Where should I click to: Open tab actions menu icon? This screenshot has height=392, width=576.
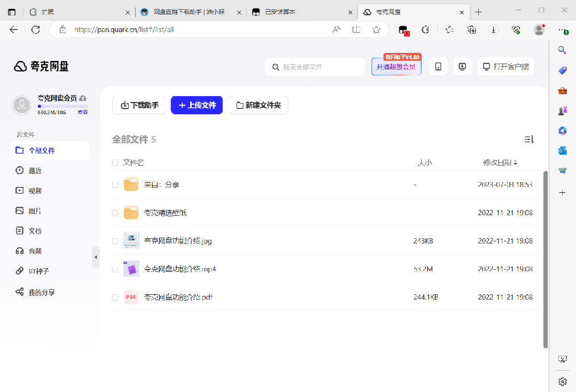(x=12, y=12)
